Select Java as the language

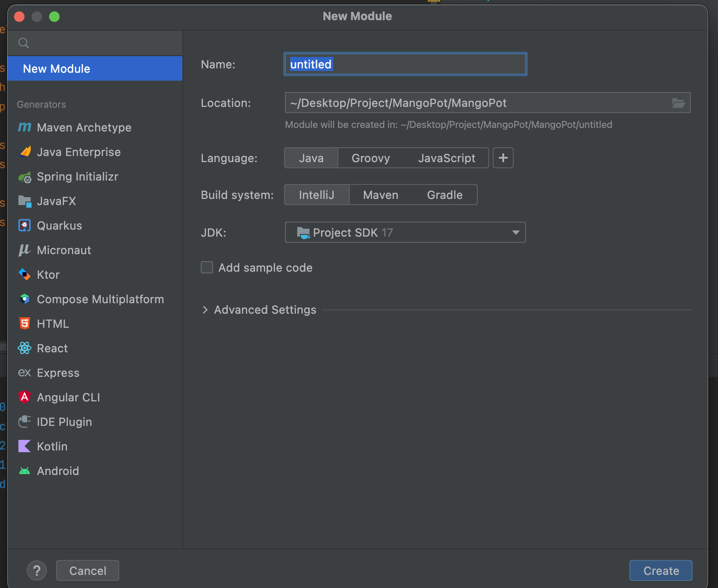[x=311, y=158]
